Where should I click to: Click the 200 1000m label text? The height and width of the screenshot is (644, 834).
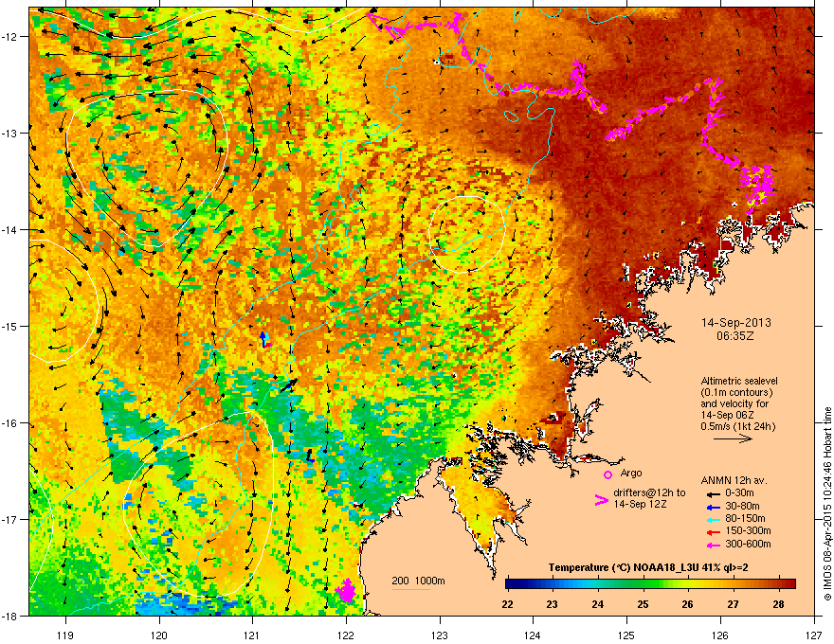point(418,581)
